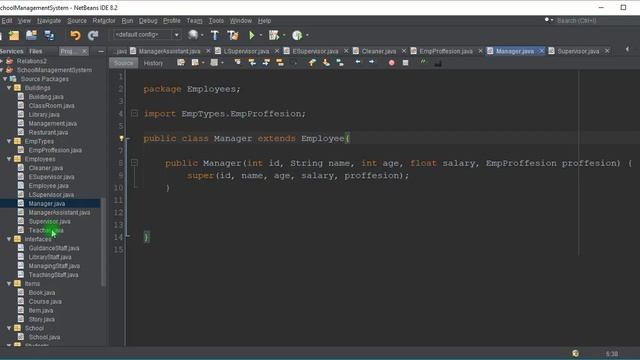Image resolution: width=640 pixels, height=360 pixels.
Task: Collapse the Employees package node
Action: [9, 159]
